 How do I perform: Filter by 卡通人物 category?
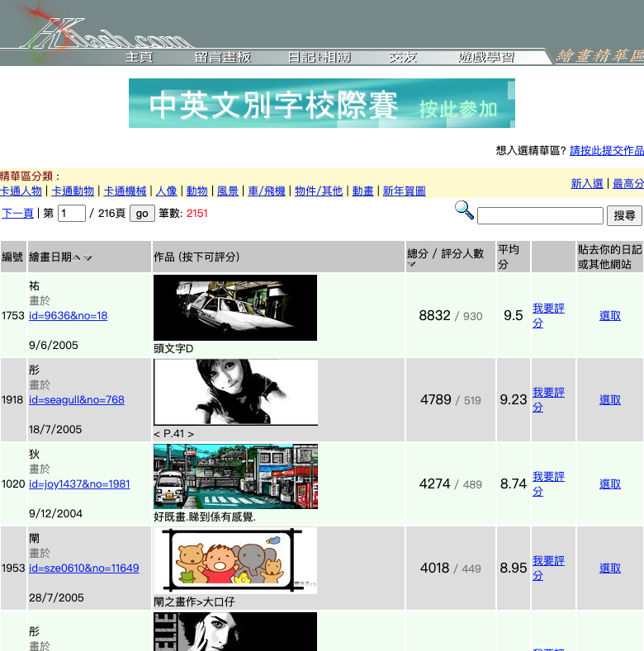pos(21,191)
